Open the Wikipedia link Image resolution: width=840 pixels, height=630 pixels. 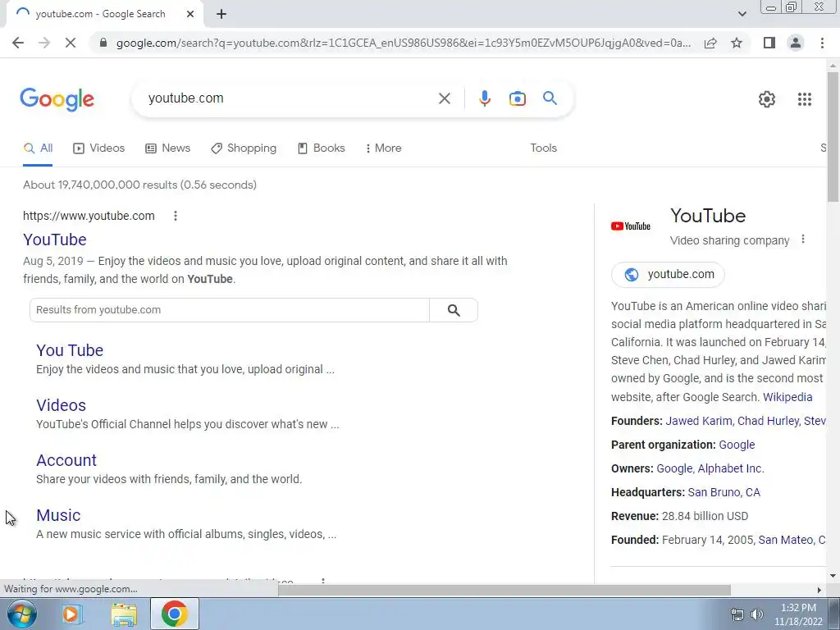[x=787, y=397]
